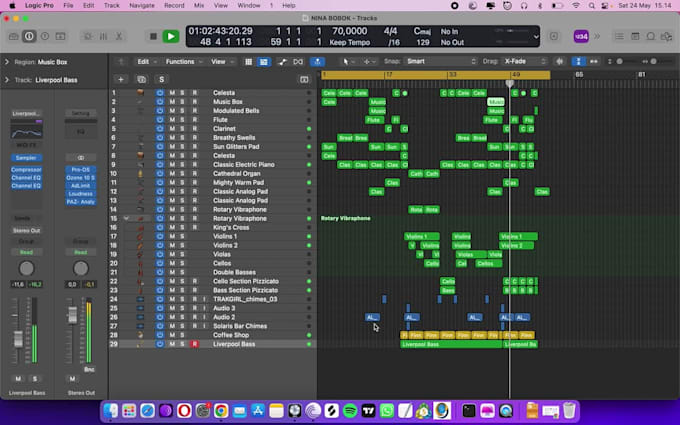Open the Mix menu
This screenshot has height=425, width=680.
pos(199,6)
